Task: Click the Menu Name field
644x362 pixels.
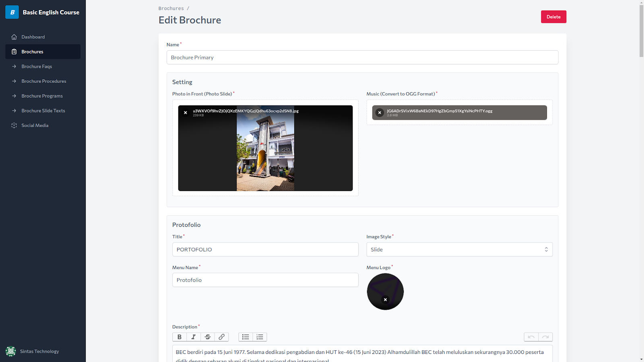Action: [x=265, y=280]
